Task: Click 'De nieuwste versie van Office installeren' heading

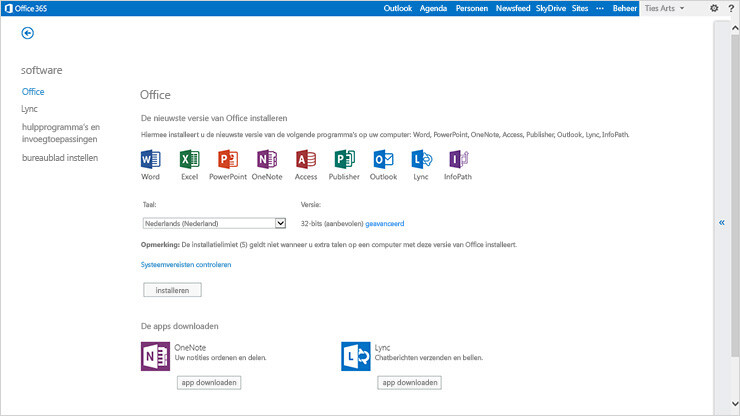Action: click(214, 118)
